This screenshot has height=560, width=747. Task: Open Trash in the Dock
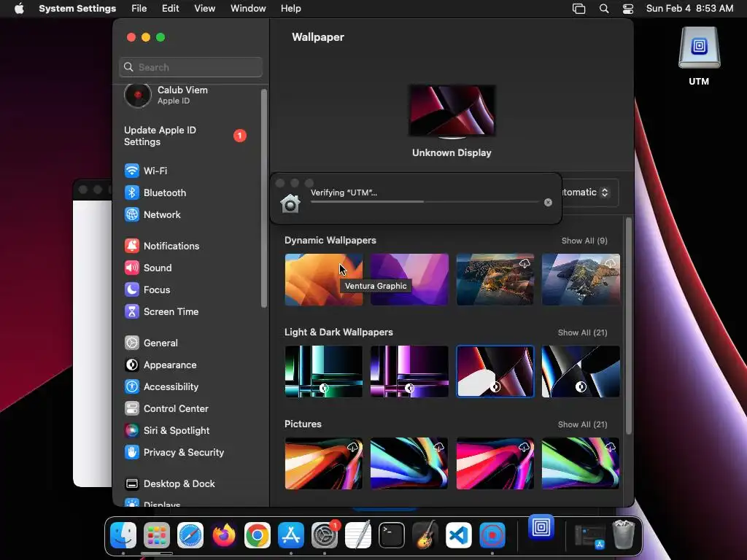pyautogui.click(x=624, y=535)
